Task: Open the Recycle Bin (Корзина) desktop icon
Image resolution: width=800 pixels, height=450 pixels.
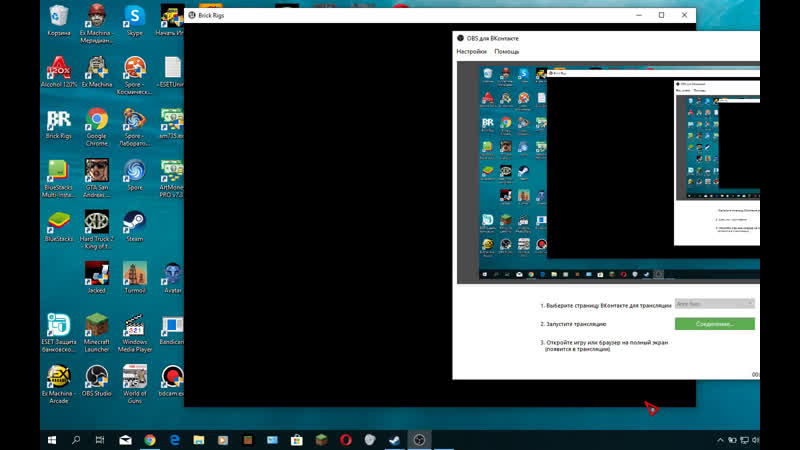Action: coord(59,20)
